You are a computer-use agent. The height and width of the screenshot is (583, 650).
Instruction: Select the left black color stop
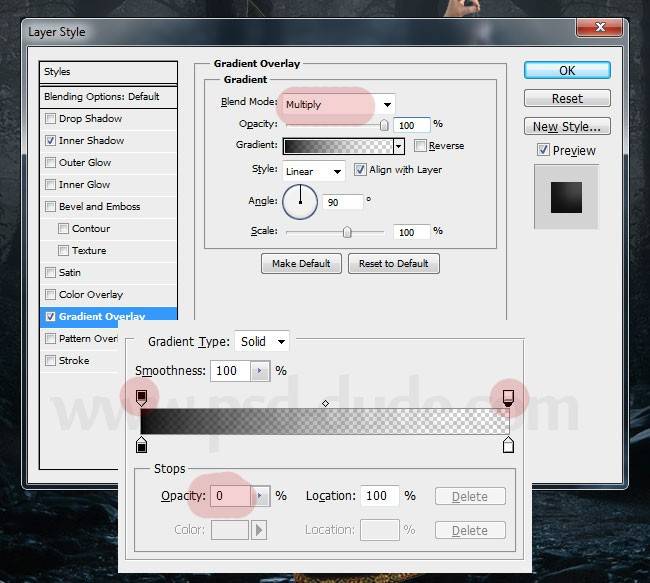141,443
